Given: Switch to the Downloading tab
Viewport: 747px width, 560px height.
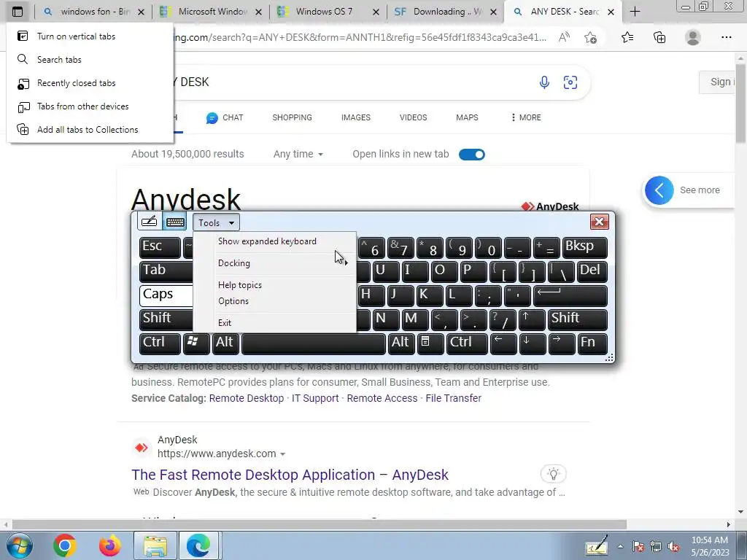Looking at the screenshot, I should (446, 12).
